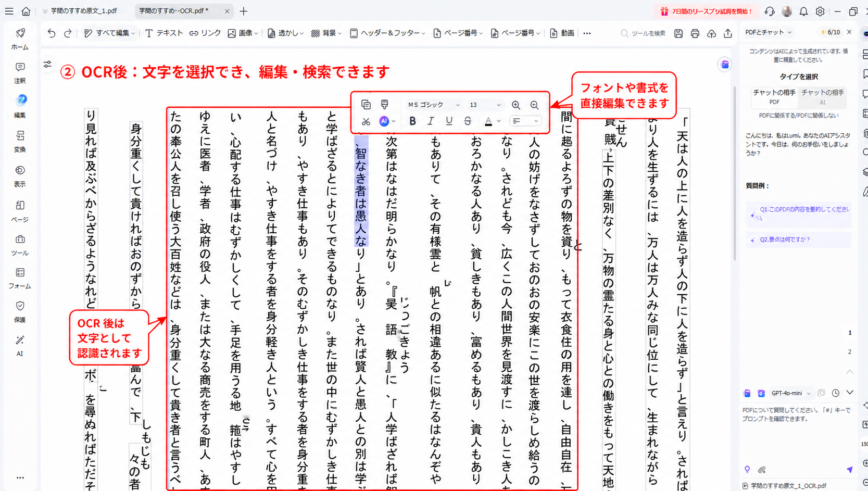This screenshot has width=868, height=491.
Task: Open the PDFとチャット dropdown
Action: tap(768, 32)
